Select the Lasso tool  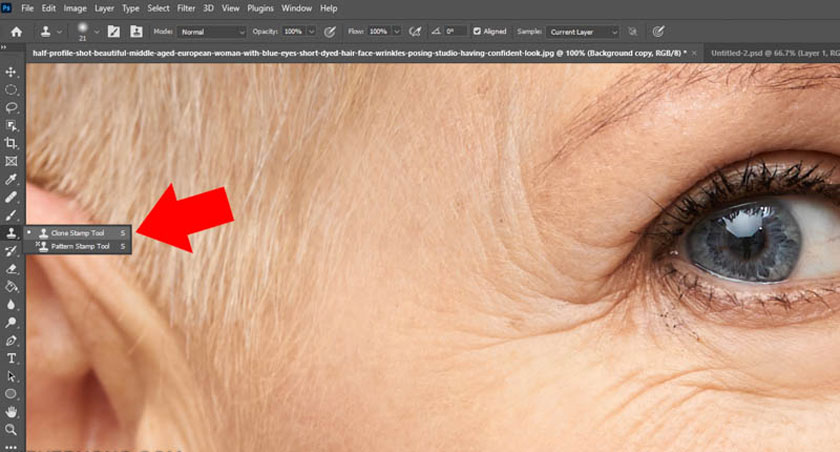pyautogui.click(x=12, y=107)
